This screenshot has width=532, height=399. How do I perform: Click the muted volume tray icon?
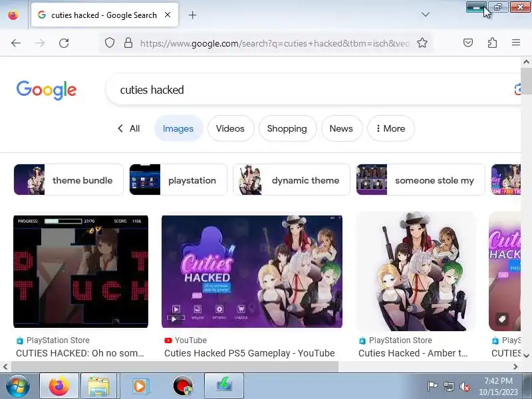464,386
